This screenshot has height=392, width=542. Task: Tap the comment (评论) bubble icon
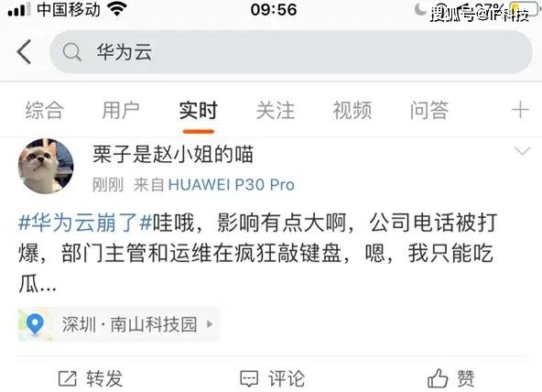click(x=249, y=379)
